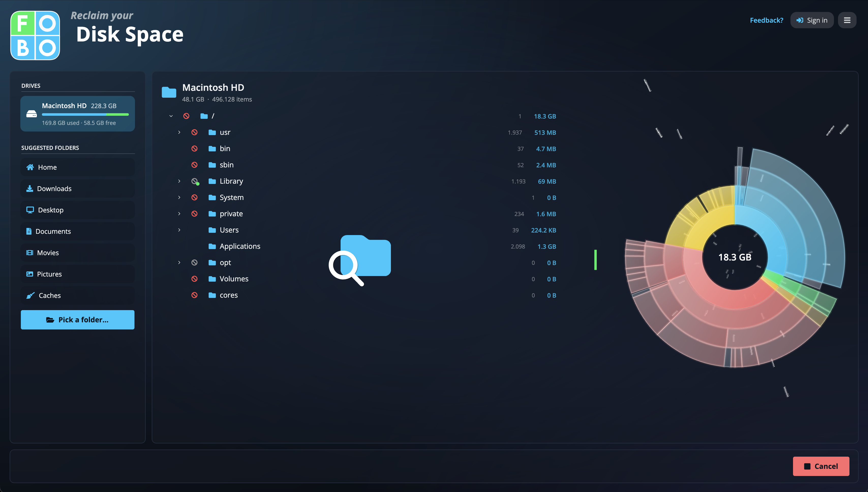Click the System folder icon
The height and width of the screenshot is (492, 868).
[212, 197]
